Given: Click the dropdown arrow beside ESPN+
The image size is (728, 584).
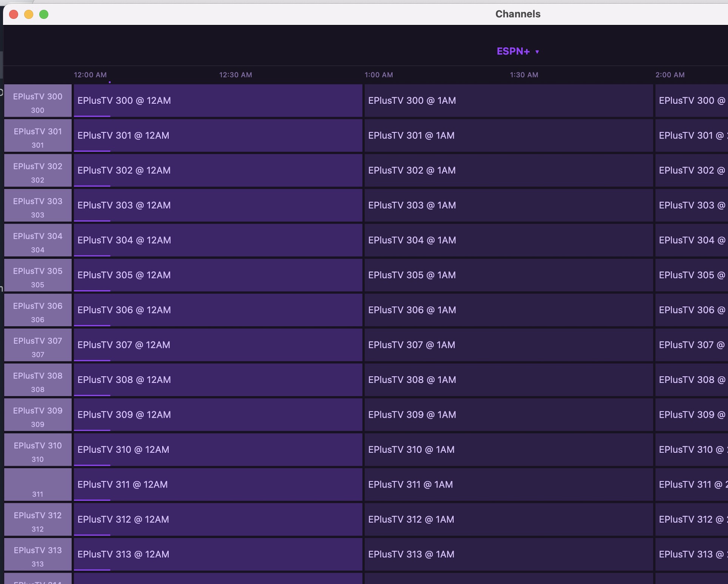Looking at the screenshot, I should 537,52.
